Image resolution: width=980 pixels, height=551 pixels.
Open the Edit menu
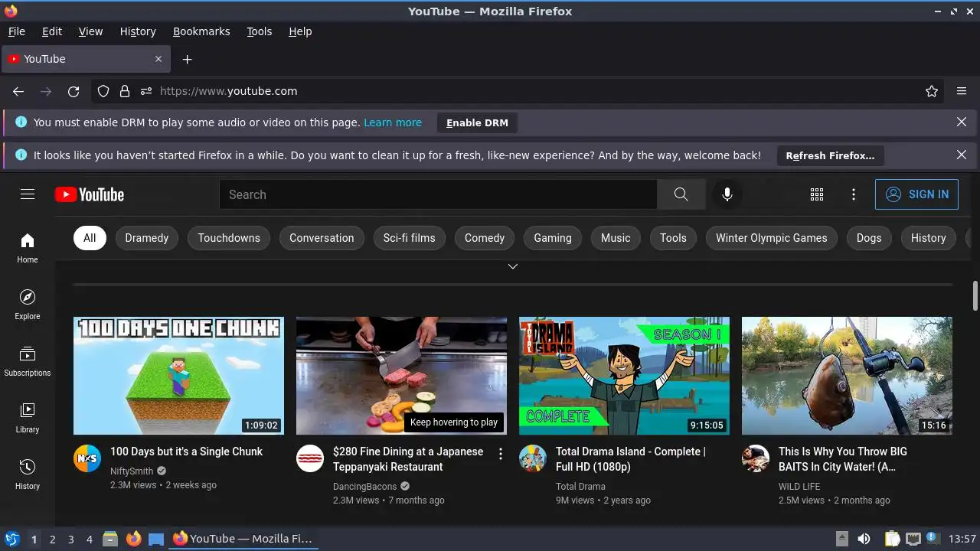(52, 31)
